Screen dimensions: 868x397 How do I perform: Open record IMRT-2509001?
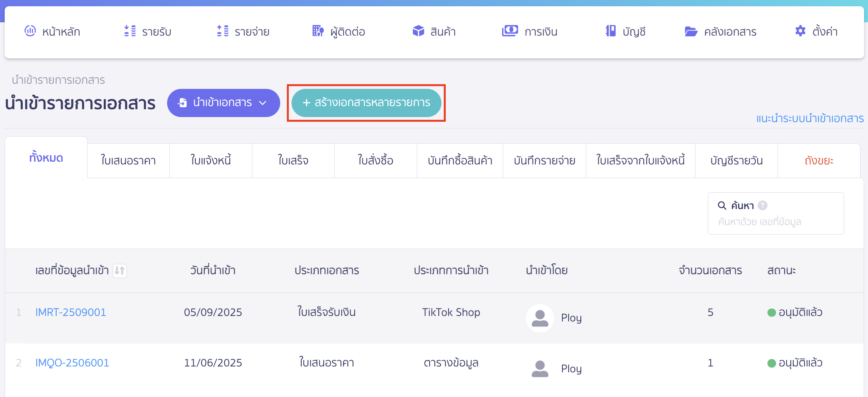pyautogui.click(x=70, y=312)
